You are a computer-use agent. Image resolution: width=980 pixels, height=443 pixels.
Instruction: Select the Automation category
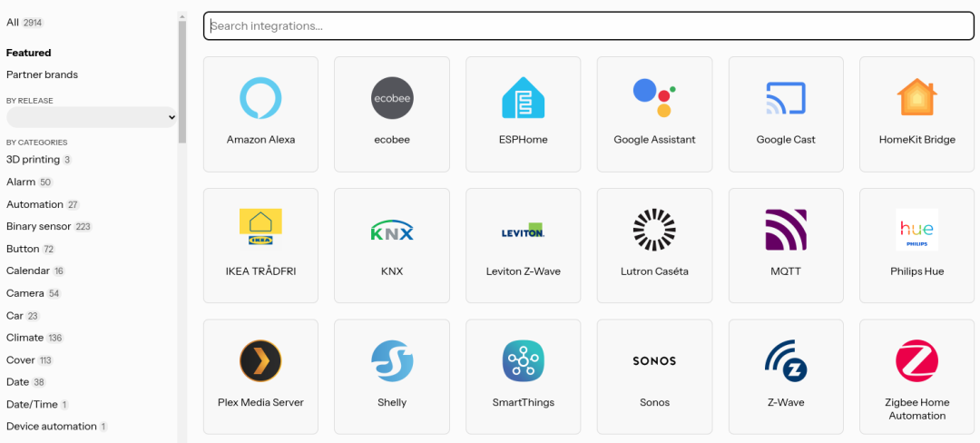point(44,204)
